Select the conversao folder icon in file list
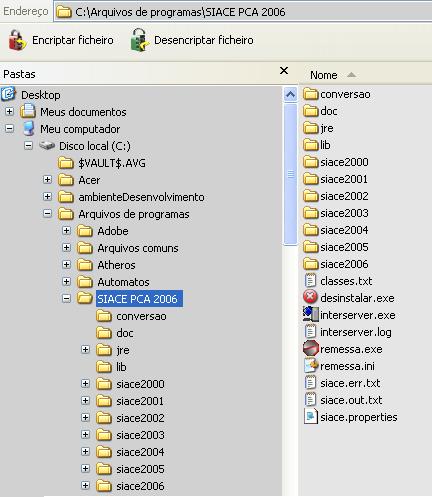Screen dimensions: 432x497 311,94
